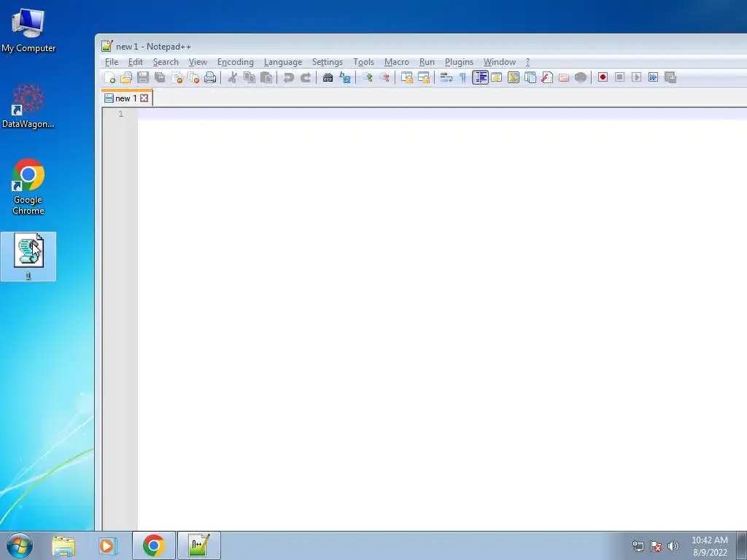Toggle the Word Wrap toolbar button
Image resolution: width=747 pixels, height=560 pixels.
pyautogui.click(x=446, y=77)
